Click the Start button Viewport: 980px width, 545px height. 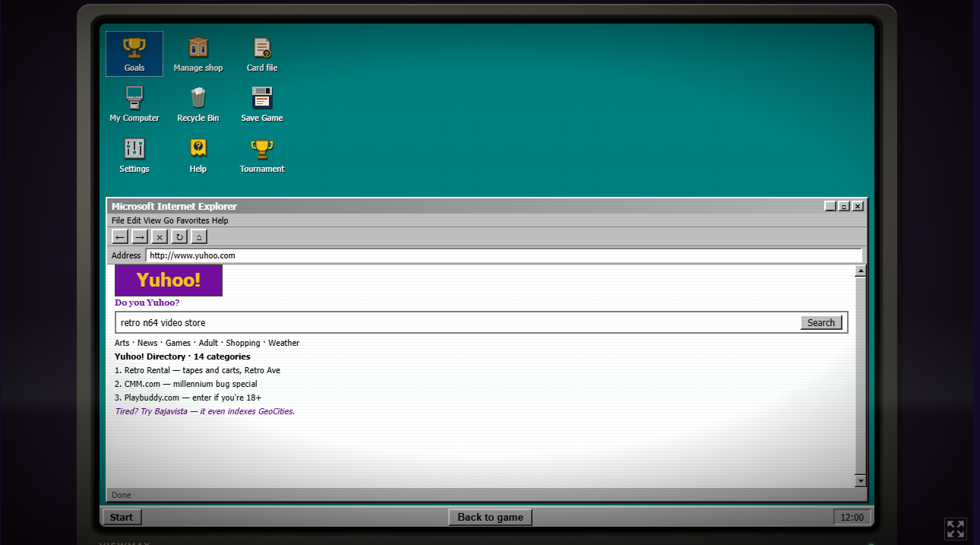(x=122, y=517)
